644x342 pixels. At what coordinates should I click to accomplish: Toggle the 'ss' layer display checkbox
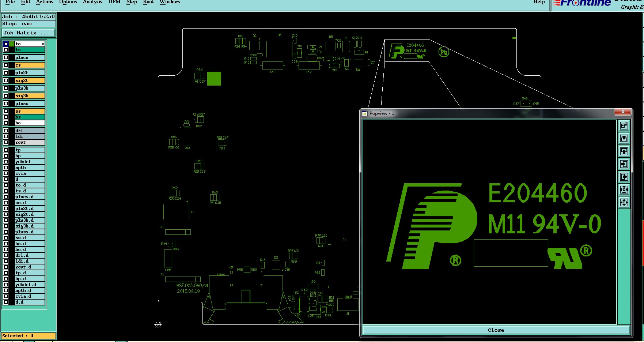click(x=6, y=111)
